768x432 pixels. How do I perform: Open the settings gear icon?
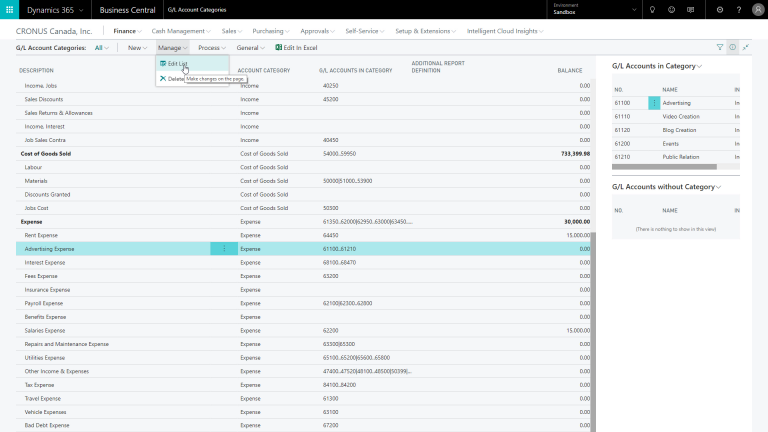(x=720, y=9)
